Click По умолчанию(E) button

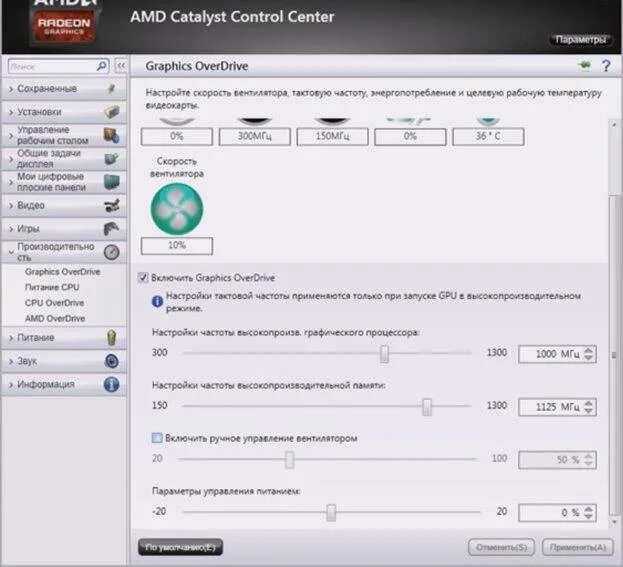point(180,547)
